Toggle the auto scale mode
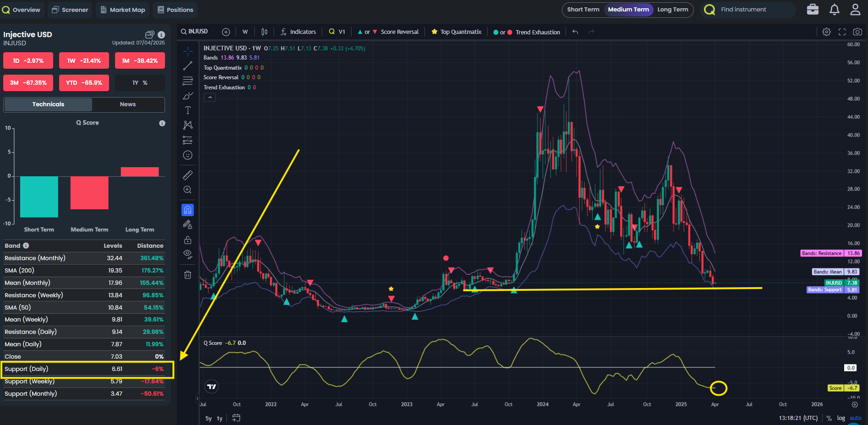 coord(855,418)
